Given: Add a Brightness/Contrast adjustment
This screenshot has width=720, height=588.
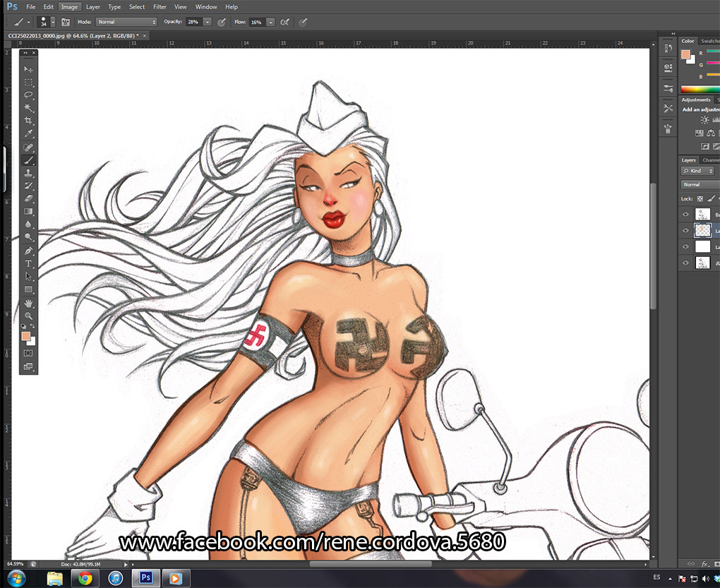Looking at the screenshot, I should (704, 120).
